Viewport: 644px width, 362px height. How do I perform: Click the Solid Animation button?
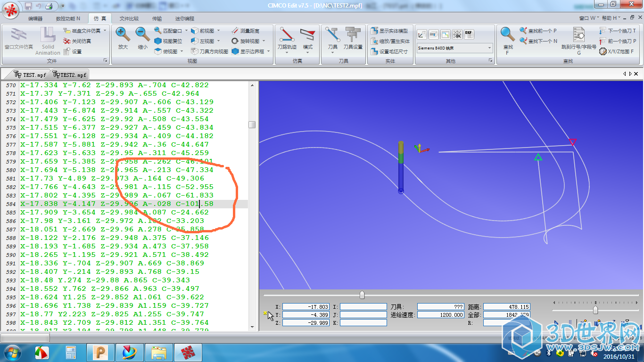point(48,41)
